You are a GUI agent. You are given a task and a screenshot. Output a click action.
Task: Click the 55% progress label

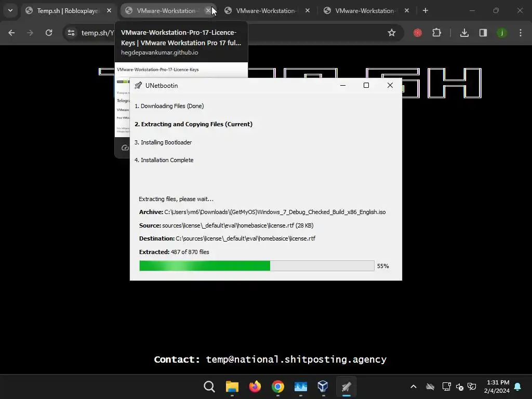[383, 266]
